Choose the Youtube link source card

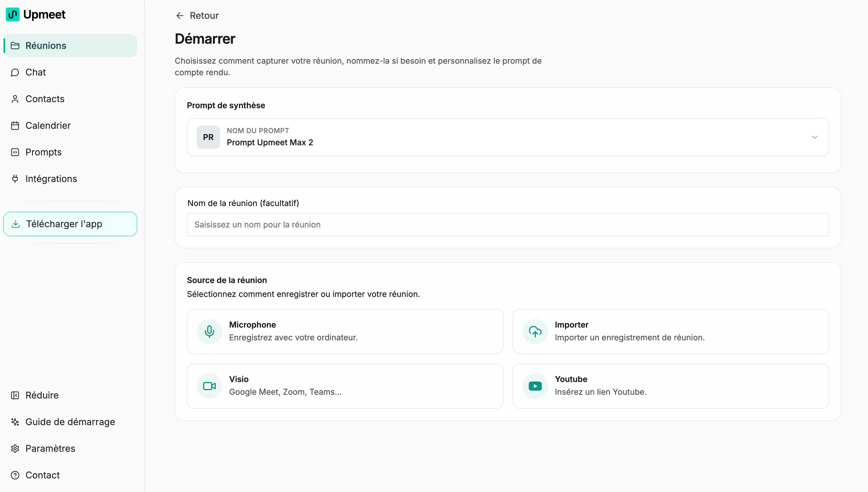(x=670, y=386)
